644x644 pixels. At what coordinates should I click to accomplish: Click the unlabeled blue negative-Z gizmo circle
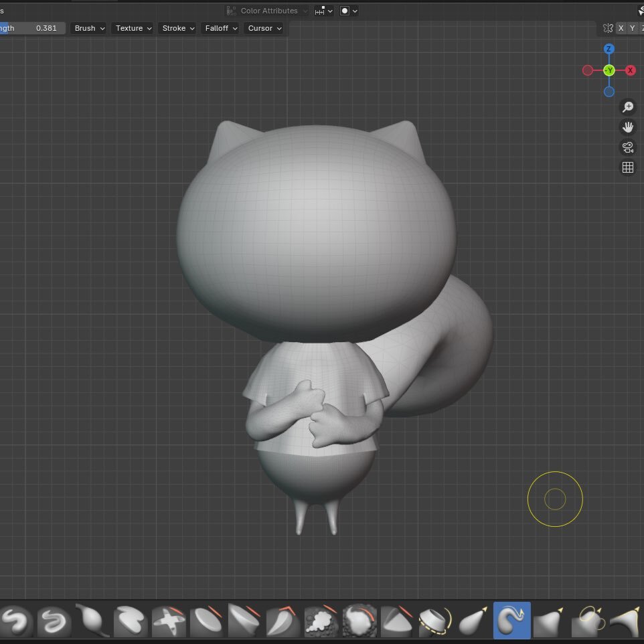(609, 92)
